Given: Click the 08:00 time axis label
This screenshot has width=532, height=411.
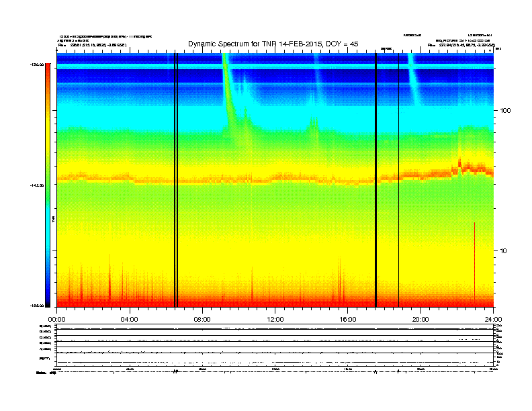Looking at the screenshot, I should 202,320.
